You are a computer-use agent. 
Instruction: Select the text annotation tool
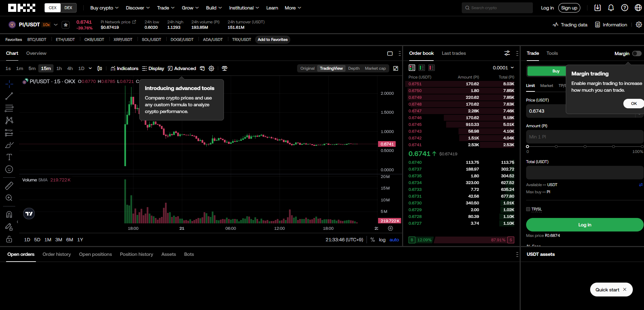(x=9, y=157)
